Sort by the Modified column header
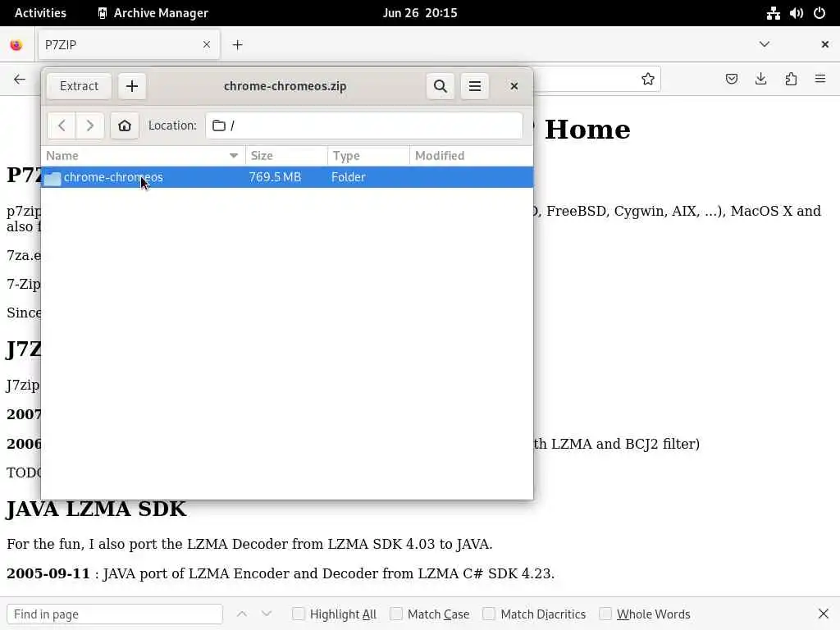This screenshot has height=630, width=840. pos(472,156)
